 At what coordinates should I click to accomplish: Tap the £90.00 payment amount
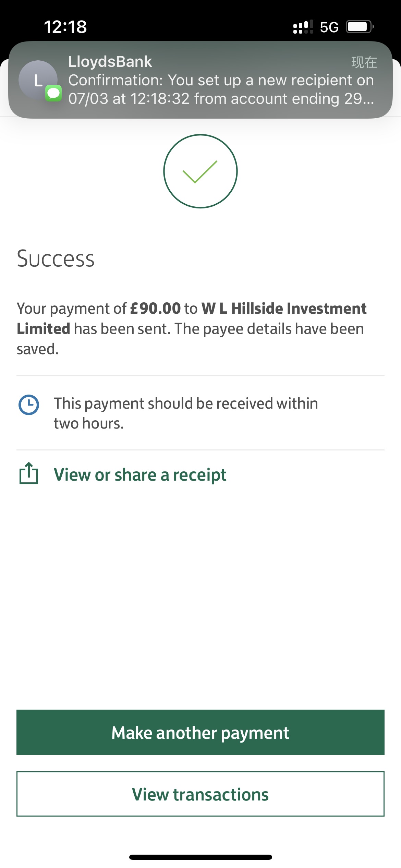point(155,309)
